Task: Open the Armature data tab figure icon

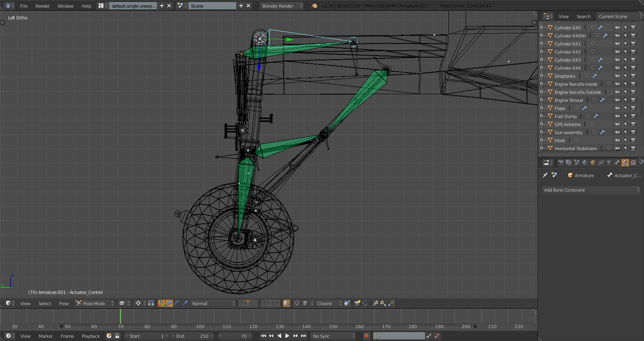Action: tap(609, 163)
